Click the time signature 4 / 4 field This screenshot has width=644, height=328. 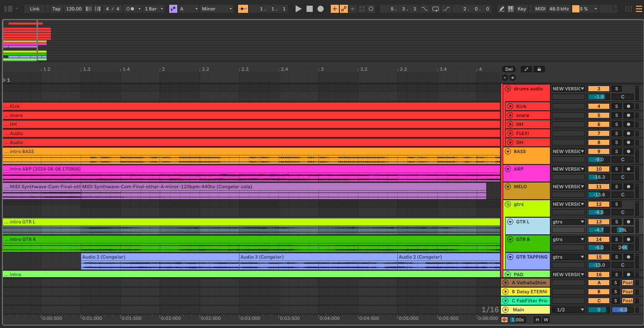[x=113, y=9]
